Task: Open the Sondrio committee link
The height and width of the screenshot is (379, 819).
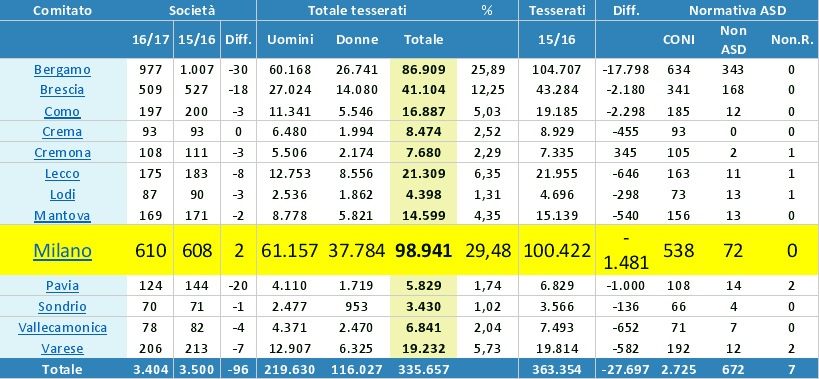Action: (x=62, y=306)
